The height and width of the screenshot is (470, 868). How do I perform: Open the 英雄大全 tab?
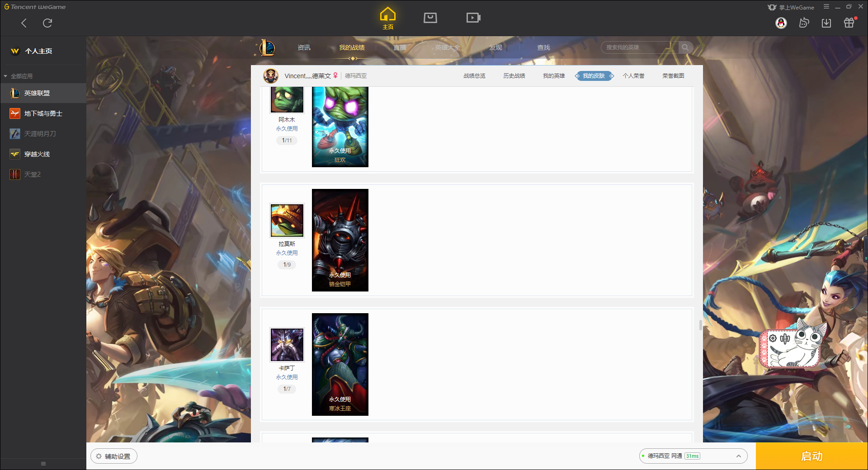(x=448, y=47)
